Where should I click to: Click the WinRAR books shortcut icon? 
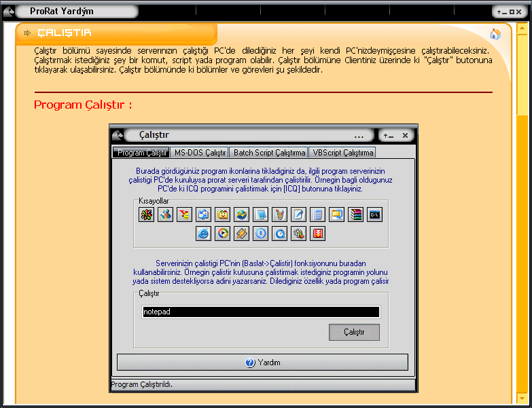[355, 215]
